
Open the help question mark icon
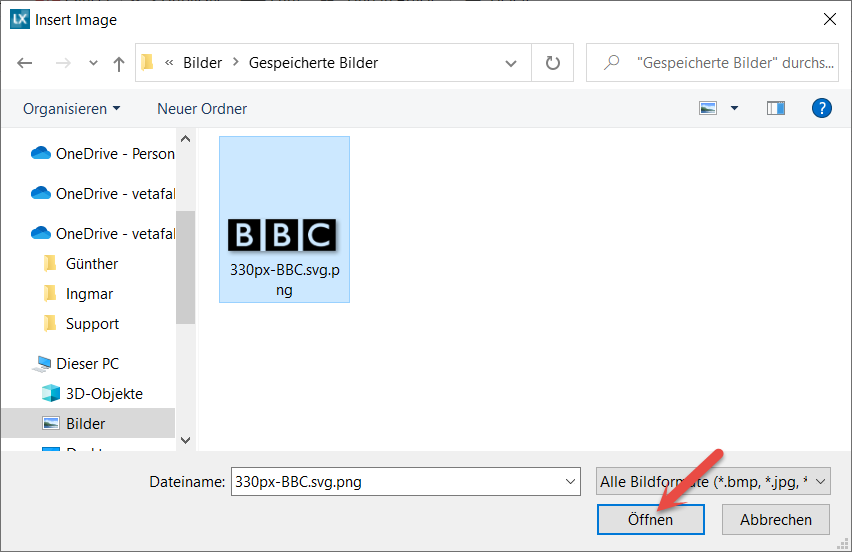(x=821, y=108)
